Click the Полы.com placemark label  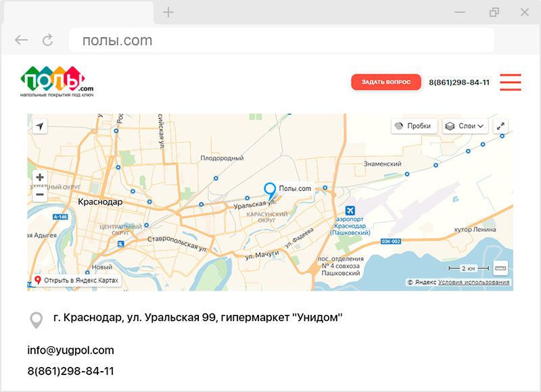[295, 189]
